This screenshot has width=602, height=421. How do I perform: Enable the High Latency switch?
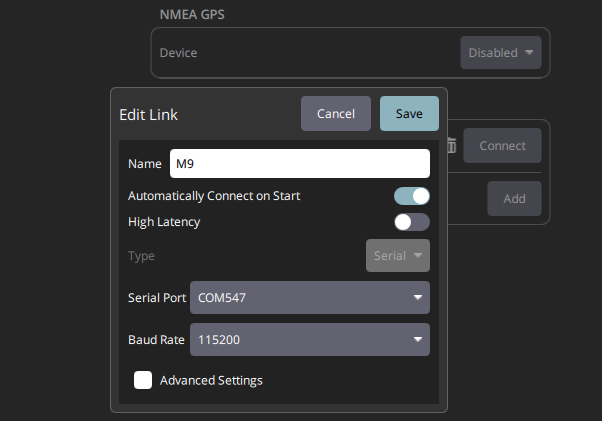[411, 222]
